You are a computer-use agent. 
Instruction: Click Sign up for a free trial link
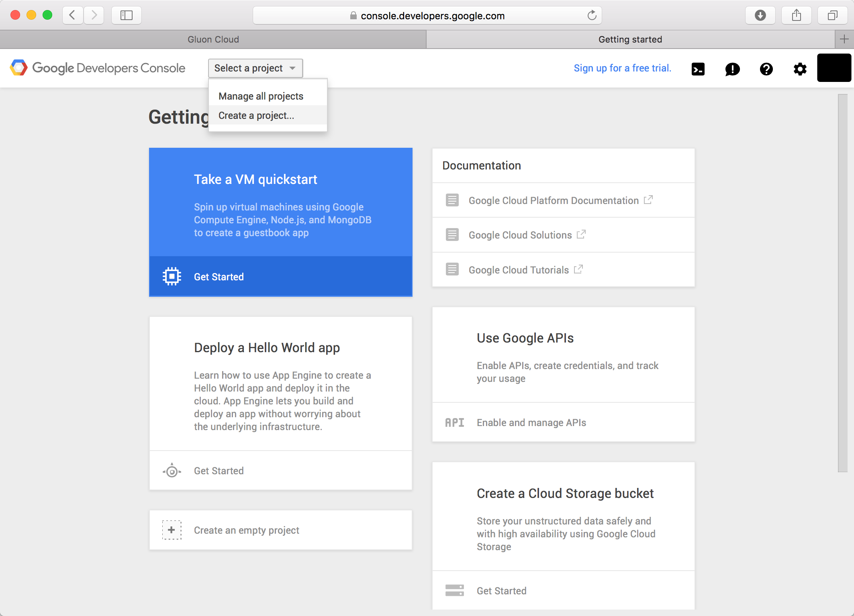(623, 68)
